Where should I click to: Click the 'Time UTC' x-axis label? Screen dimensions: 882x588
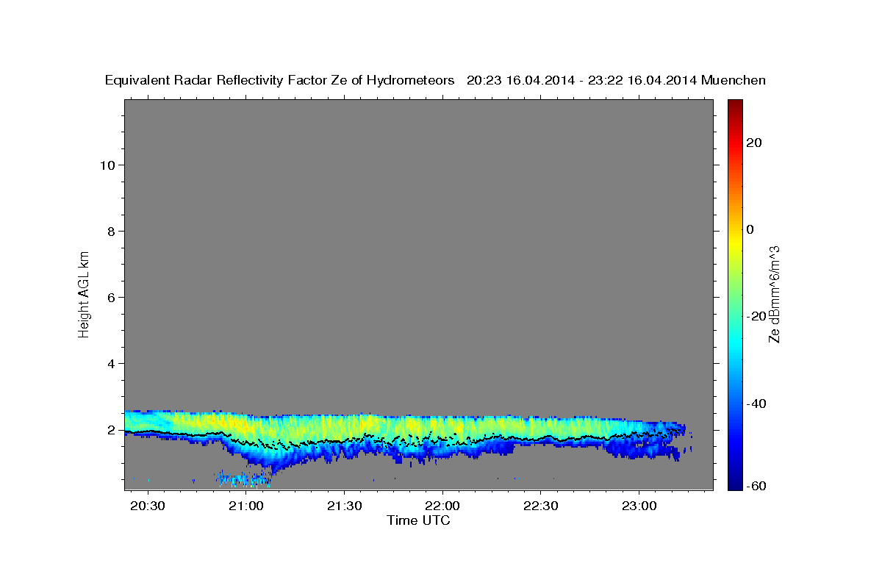(418, 520)
